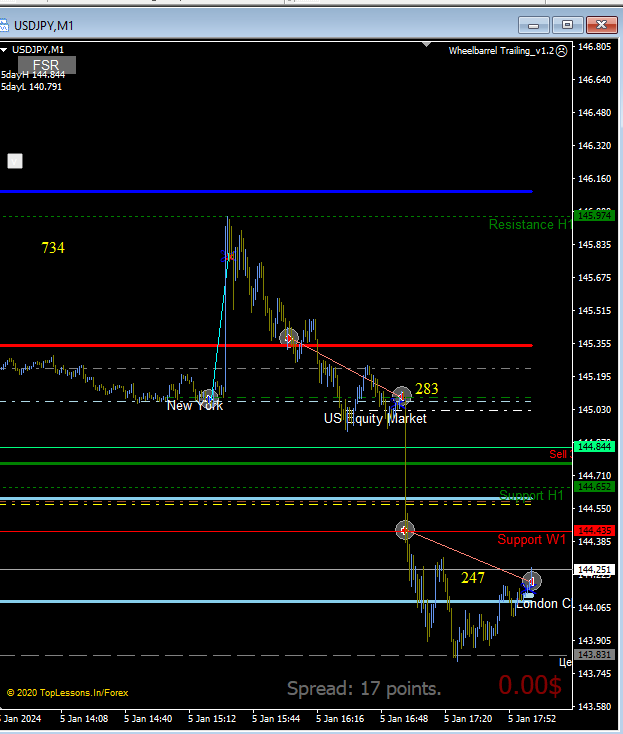Click the yellow 734 number

53,248
